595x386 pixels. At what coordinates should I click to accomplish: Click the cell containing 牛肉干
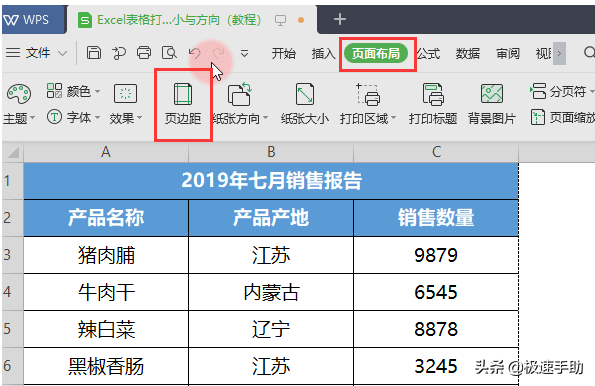click(106, 292)
